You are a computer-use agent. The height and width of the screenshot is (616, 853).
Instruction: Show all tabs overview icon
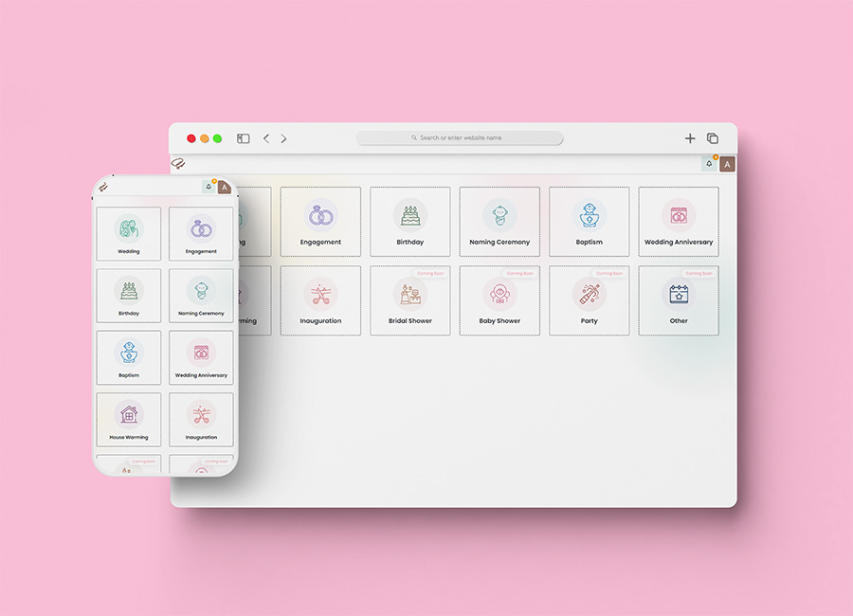[713, 138]
